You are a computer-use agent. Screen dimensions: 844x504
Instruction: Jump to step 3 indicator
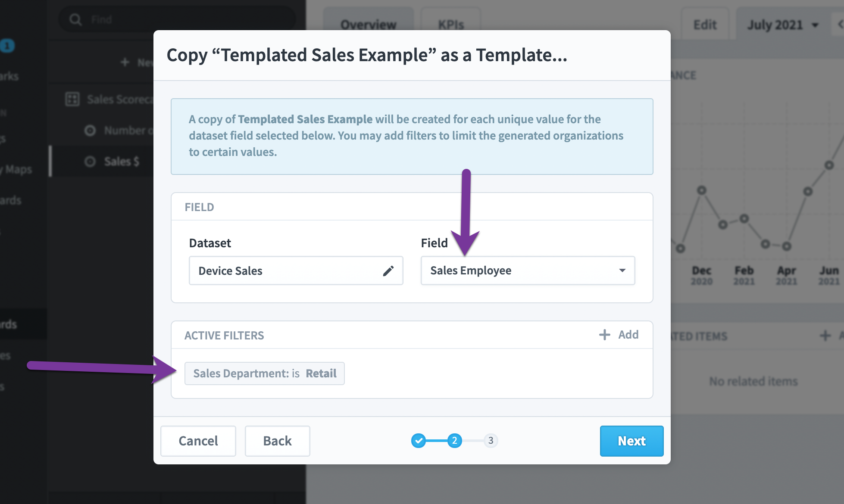point(491,441)
